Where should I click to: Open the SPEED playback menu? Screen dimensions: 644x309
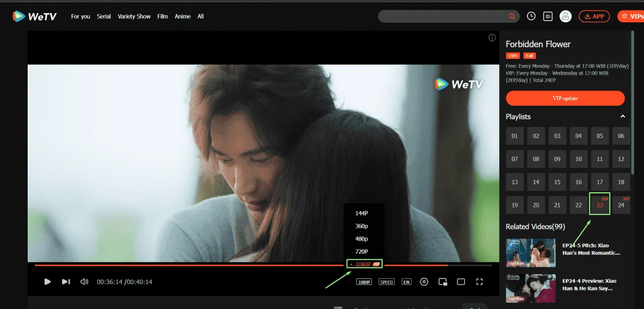[x=386, y=282]
